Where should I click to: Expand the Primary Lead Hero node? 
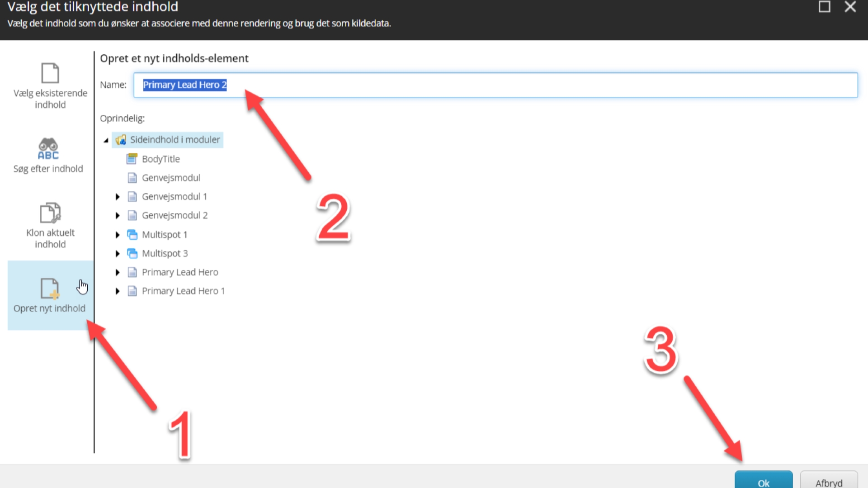[118, 272]
